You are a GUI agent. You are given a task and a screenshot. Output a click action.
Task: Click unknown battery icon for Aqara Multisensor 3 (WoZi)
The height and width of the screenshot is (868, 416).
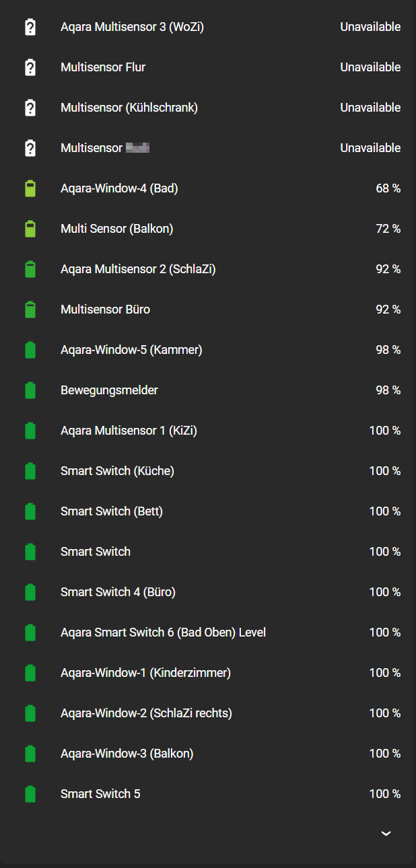(30, 27)
